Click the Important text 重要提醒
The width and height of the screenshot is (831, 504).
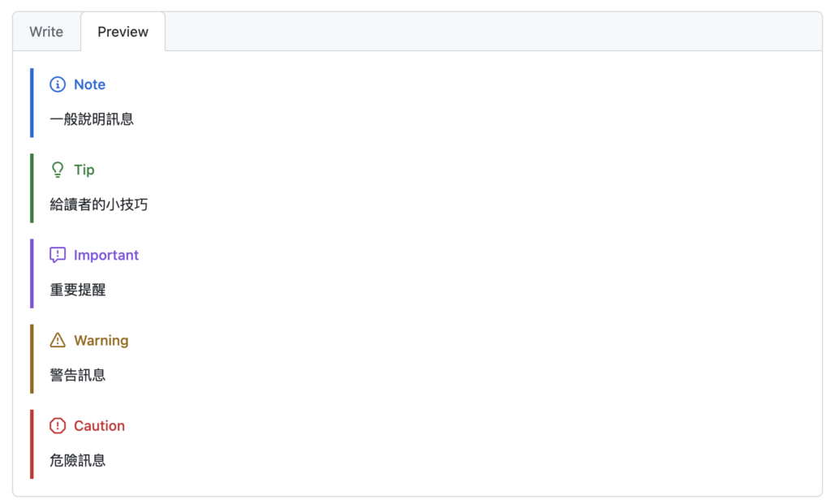78,290
